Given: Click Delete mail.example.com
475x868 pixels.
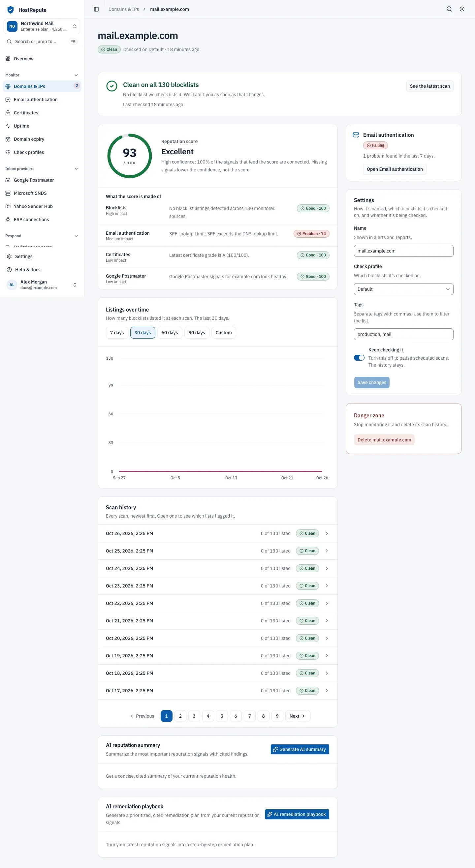Looking at the screenshot, I should tap(384, 439).
